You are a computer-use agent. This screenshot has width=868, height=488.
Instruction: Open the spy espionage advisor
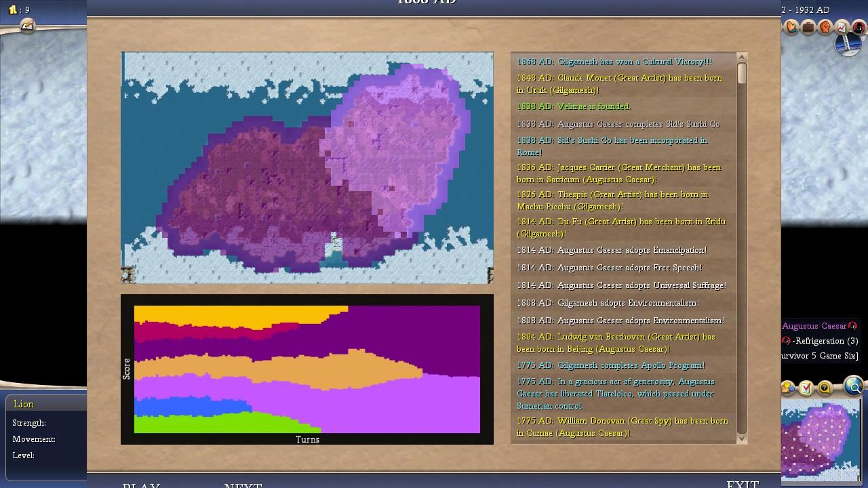[859, 27]
